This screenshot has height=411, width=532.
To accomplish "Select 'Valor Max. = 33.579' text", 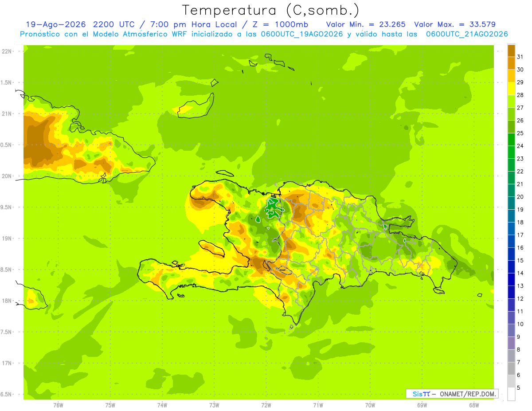I will coord(455,24).
